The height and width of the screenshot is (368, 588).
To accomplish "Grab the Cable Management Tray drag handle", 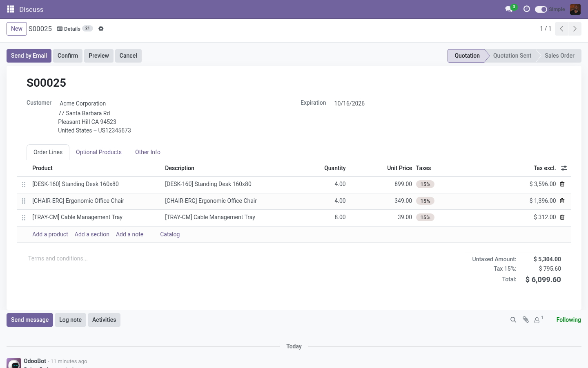I will click(x=24, y=218).
